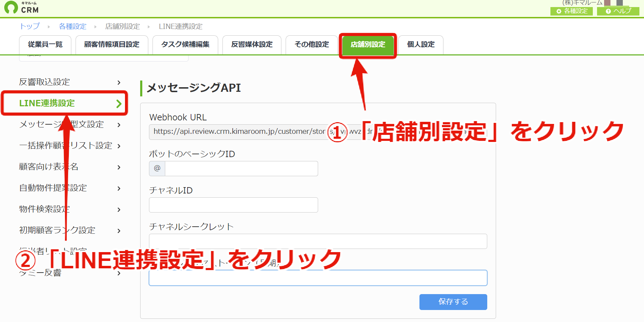
Task: Click the チャネルID label
Action: pyautogui.click(x=171, y=190)
